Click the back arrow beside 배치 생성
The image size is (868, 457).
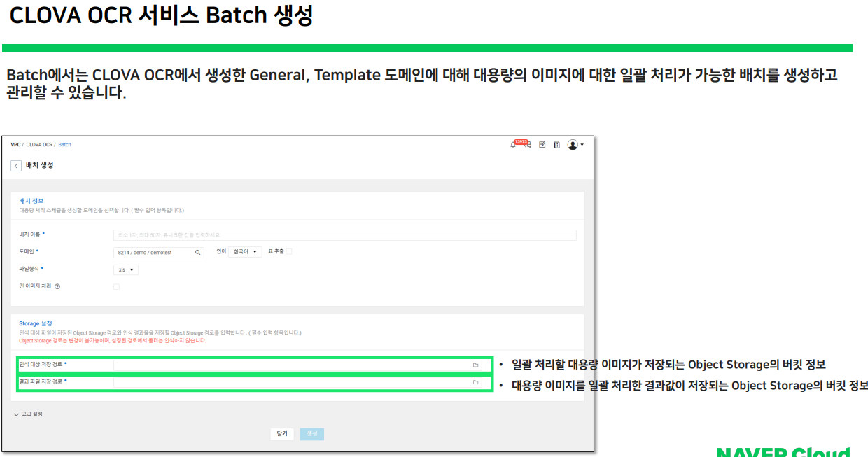point(15,166)
